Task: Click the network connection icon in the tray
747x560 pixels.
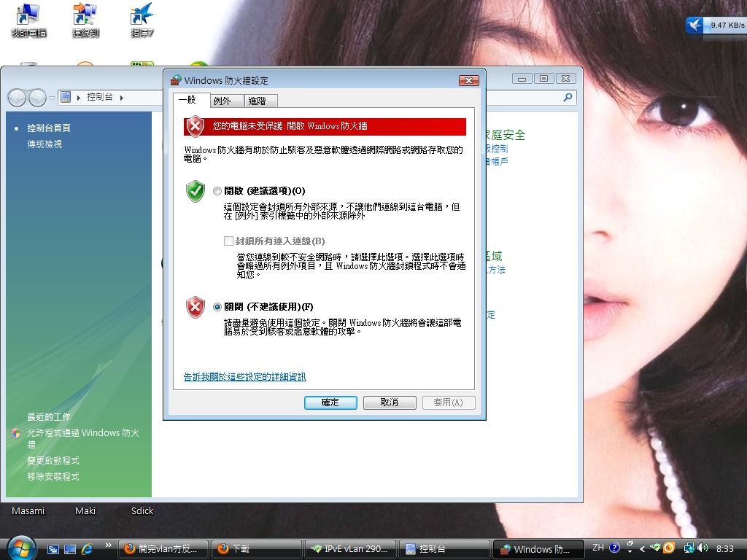Action: tap(689, 548)
